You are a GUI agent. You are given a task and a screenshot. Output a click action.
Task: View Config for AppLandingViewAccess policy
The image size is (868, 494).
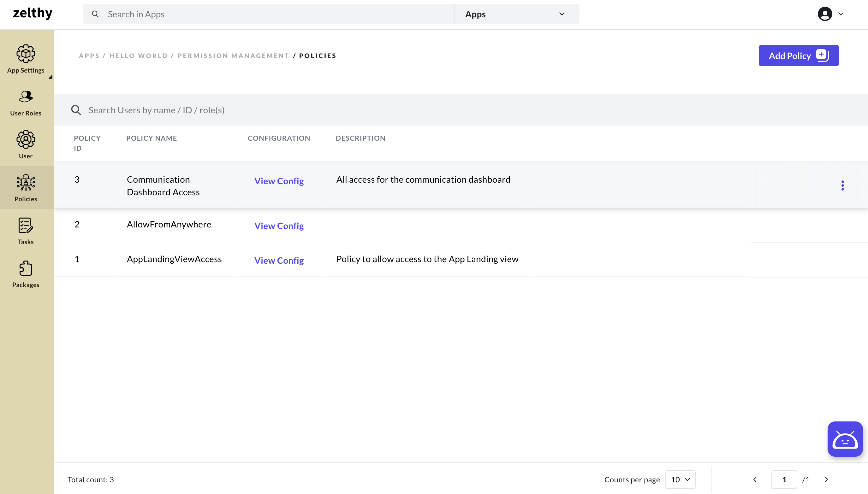(x=279, y=260)
